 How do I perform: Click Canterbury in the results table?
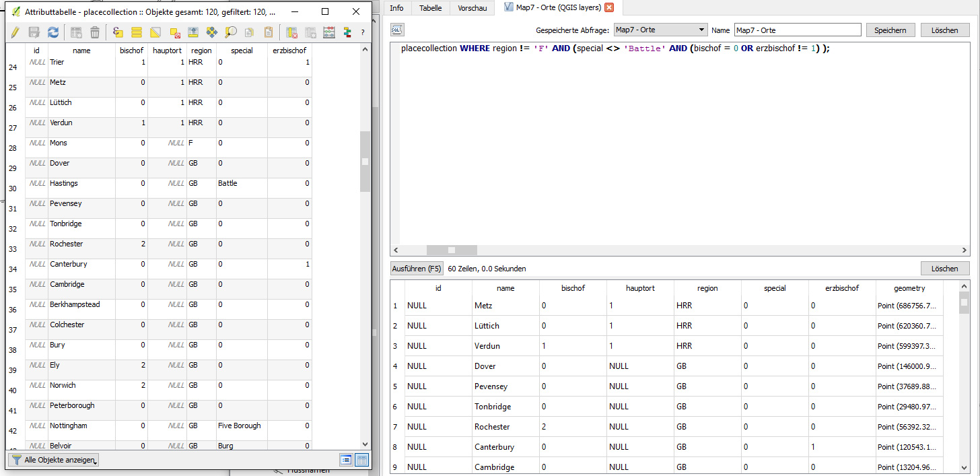pyautogui.click(x=505, y=447)
